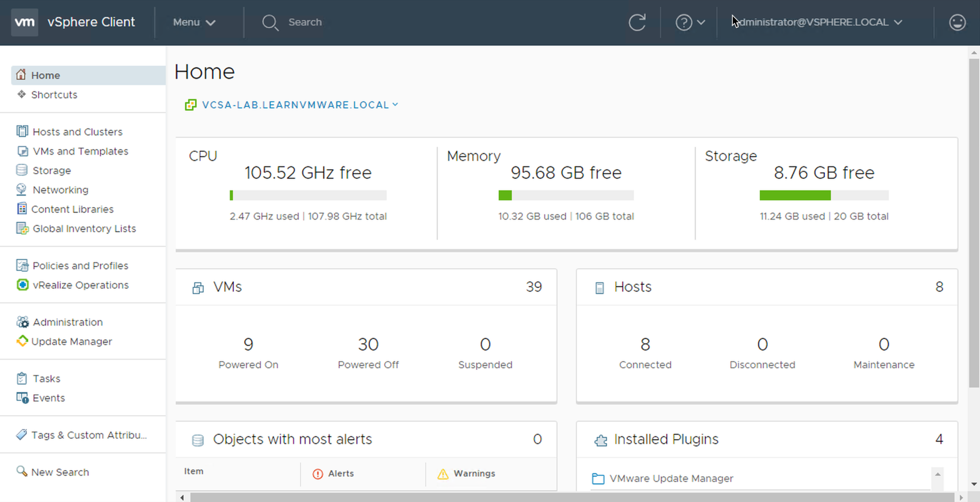Viewport: 980px width, 502px height.
Task: Open Policies and Profiles
Action: (x=80, y=266)
